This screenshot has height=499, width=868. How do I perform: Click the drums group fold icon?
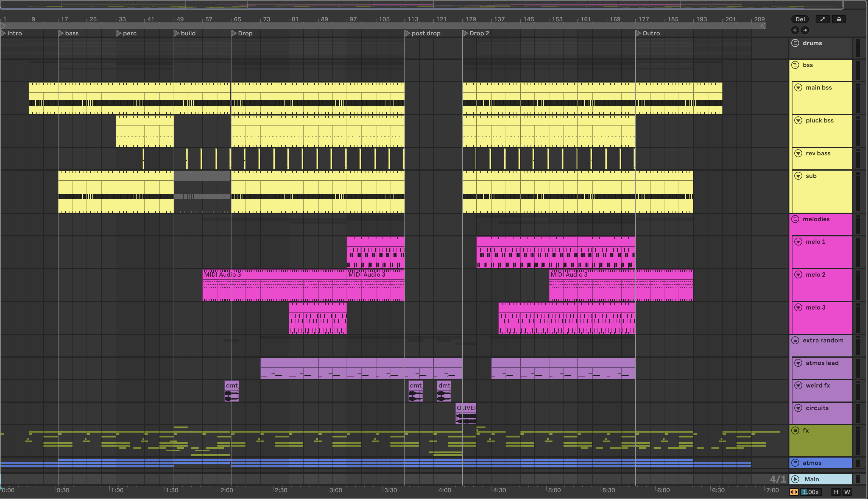pyautogui.click(x=796, y=43)
